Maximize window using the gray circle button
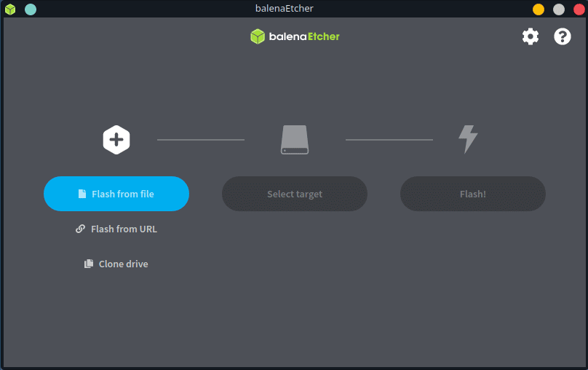 tap(559, 9)
